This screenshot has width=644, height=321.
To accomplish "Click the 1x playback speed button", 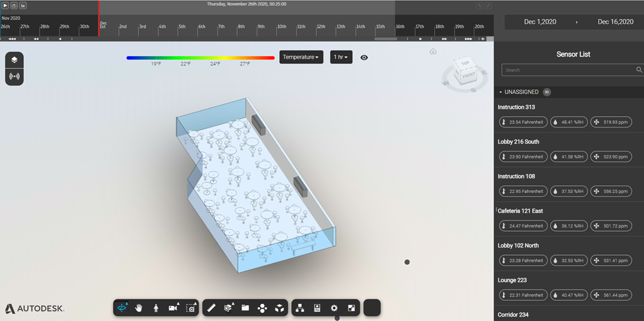I will (23, 5).
